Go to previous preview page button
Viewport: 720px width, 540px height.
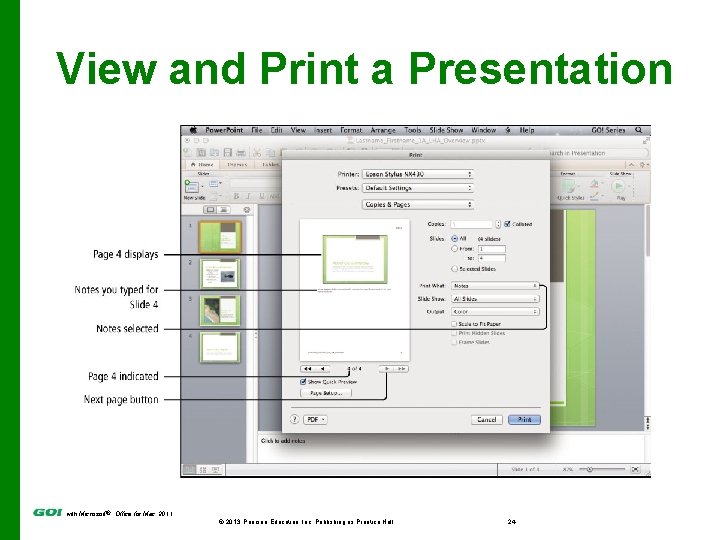click(x=322, y=369)
